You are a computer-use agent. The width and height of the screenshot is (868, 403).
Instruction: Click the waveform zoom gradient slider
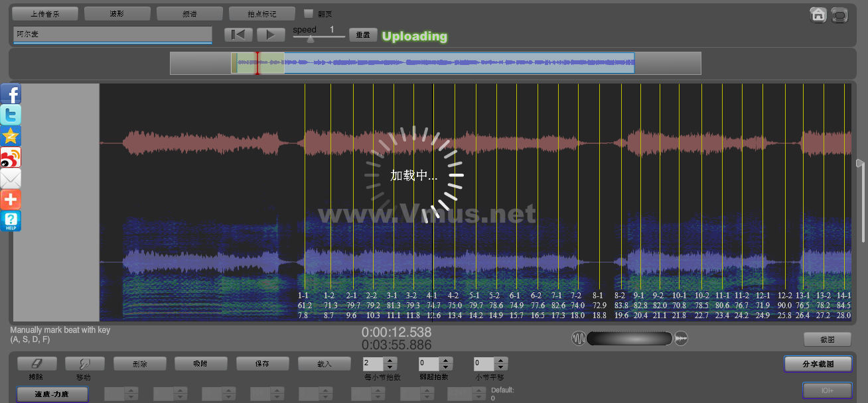[630, 339]
